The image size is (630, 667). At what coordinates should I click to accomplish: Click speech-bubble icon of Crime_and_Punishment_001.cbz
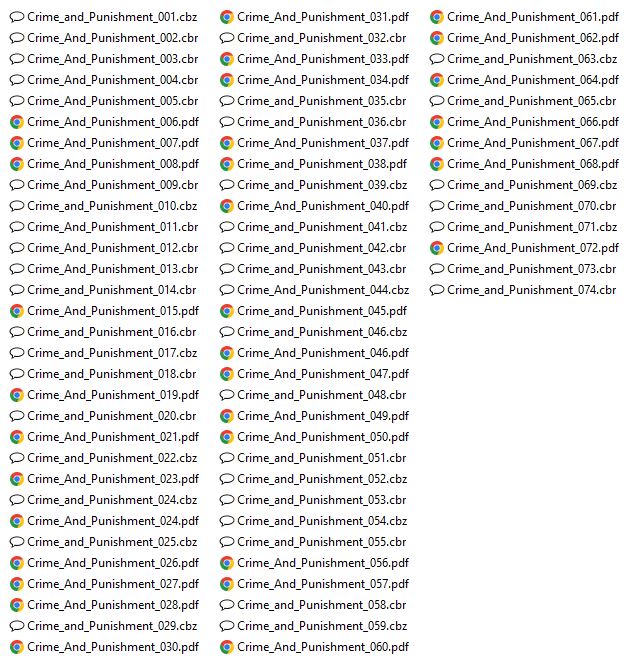coord(17,17)
